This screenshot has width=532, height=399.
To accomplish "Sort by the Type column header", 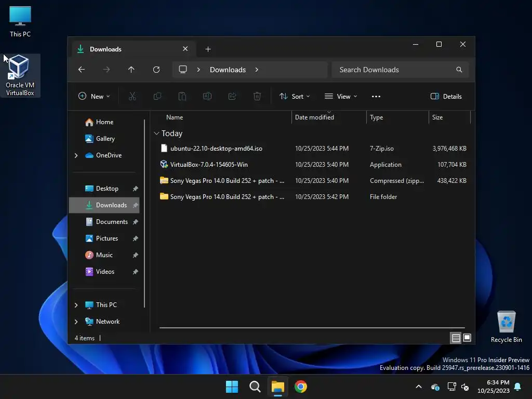I will pyautogui.click(x=376, y=117).
